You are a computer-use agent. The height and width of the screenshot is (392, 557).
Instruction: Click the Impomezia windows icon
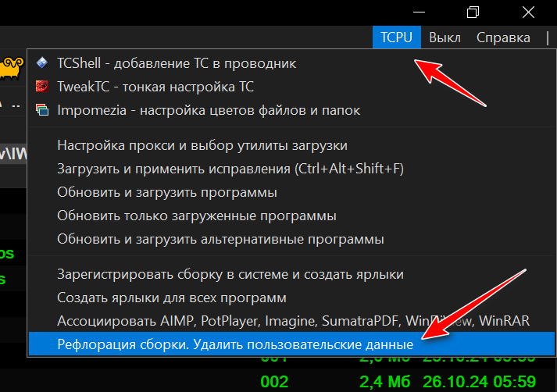pos(42,110)
